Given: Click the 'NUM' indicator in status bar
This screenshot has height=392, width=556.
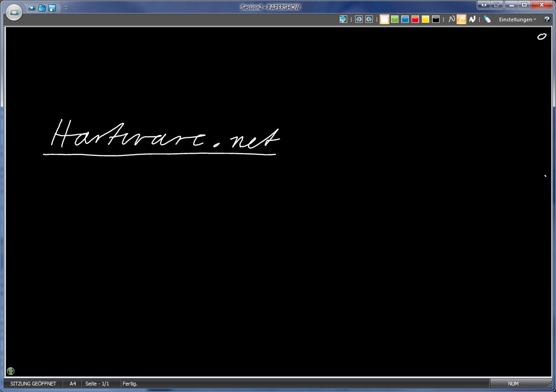Looking at the screenshot, I should [x=513, y=384].
